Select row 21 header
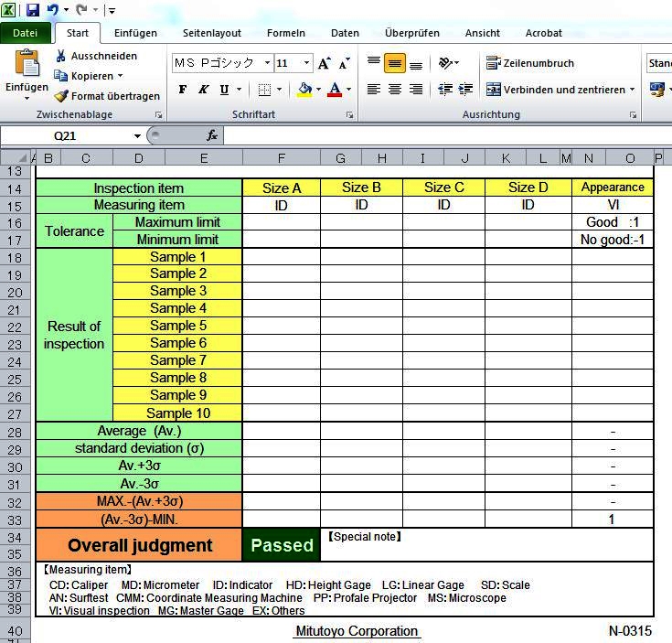The height and width of the screenshot is (643, 672). (x=15, y=309)
